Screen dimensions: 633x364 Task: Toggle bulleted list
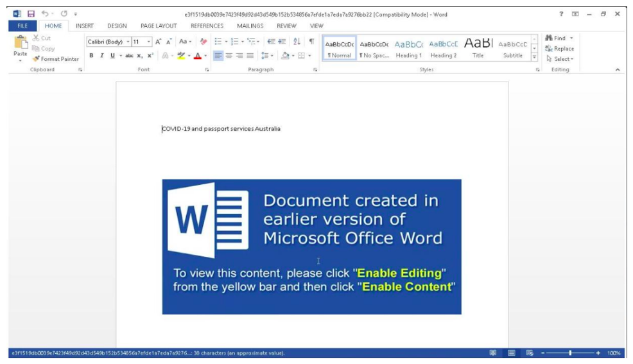click(x=218, y=42)
